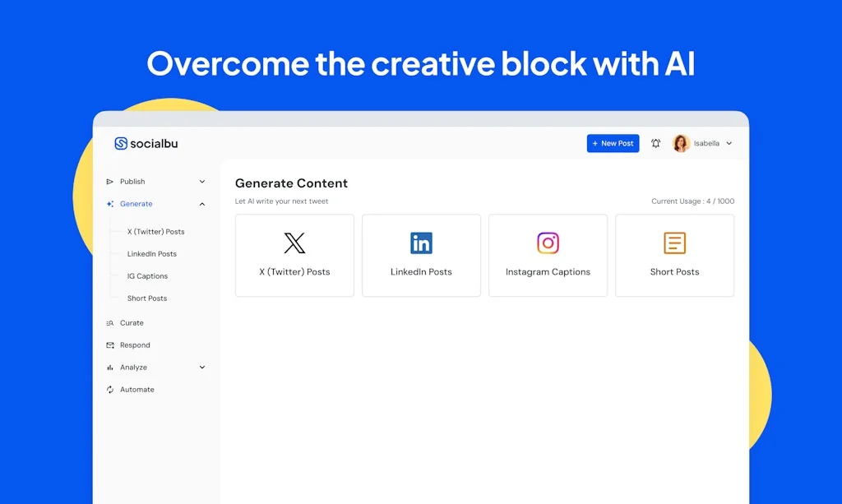Screen dimensions: 842x504
Task: Choose the X (Twitter) Posts card
Action: pos(294,256)
